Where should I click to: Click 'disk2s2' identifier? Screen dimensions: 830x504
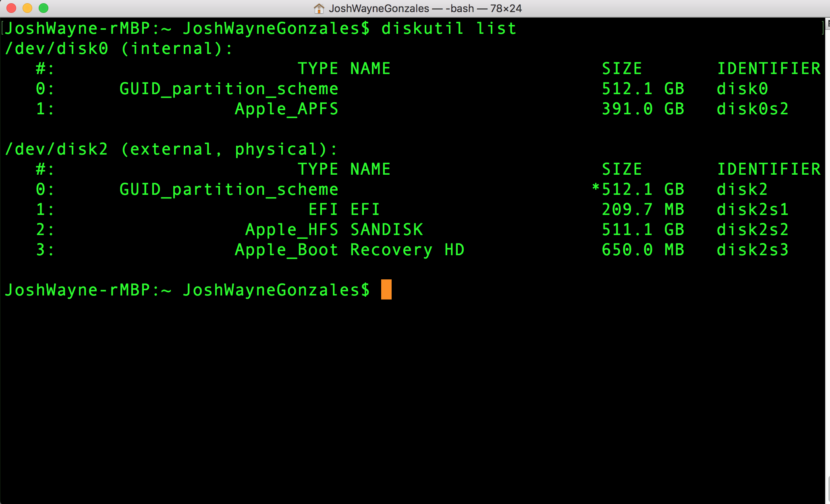pyautogui.click(x=753, y=230)
